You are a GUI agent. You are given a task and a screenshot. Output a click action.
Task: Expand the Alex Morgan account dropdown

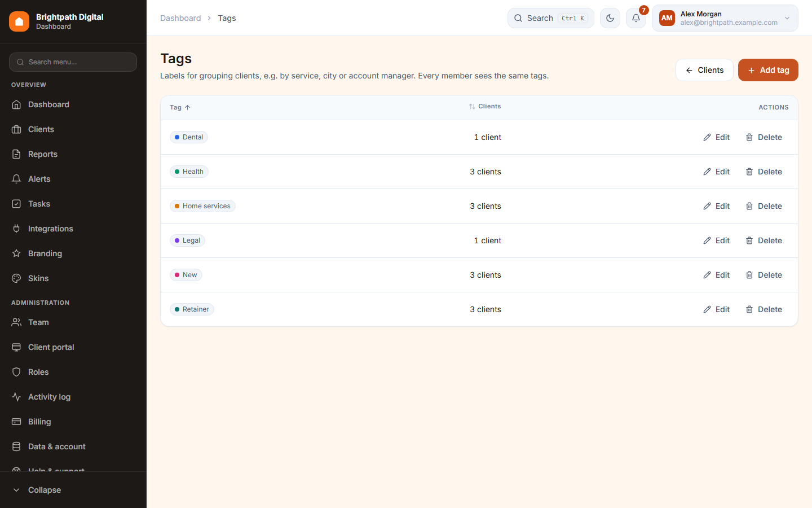[x=725, y=18]
